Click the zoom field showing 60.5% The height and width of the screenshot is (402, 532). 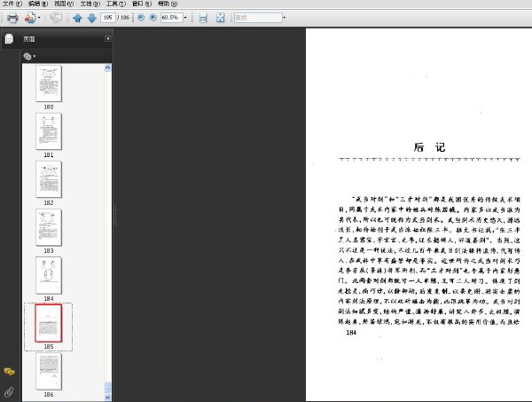[172, 18]
